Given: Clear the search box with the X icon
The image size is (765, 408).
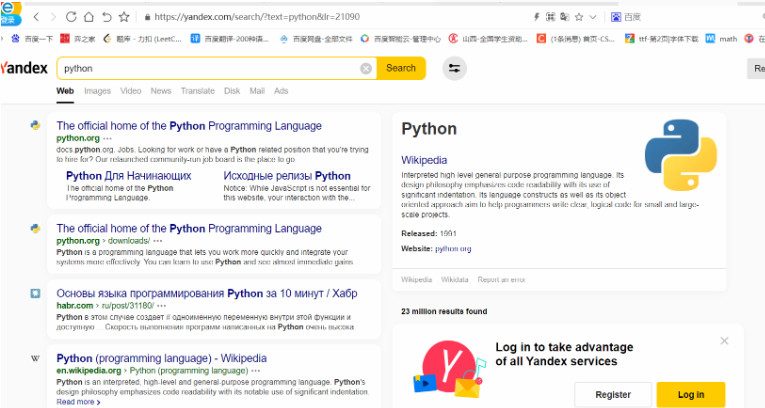Looking at the screenshot, I should [x=366, y=69].
